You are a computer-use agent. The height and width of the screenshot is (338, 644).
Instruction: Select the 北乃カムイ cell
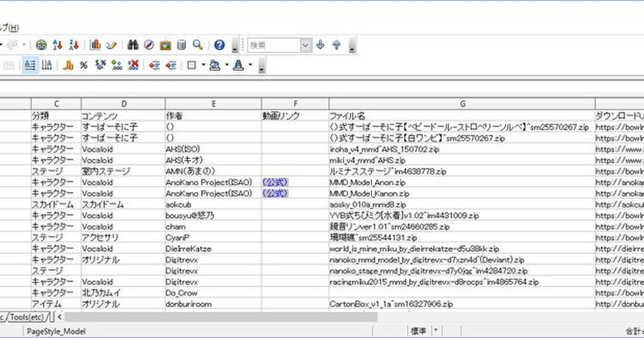click(x=123, y=293)
